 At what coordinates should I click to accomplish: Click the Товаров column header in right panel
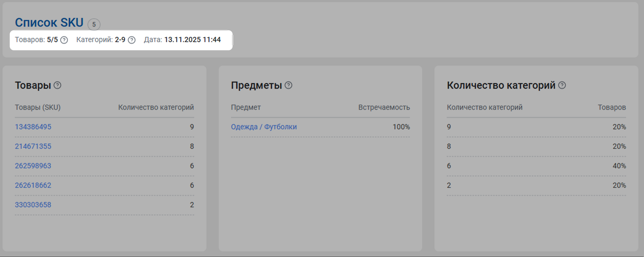pyautogui.click(x=612, y=107)
